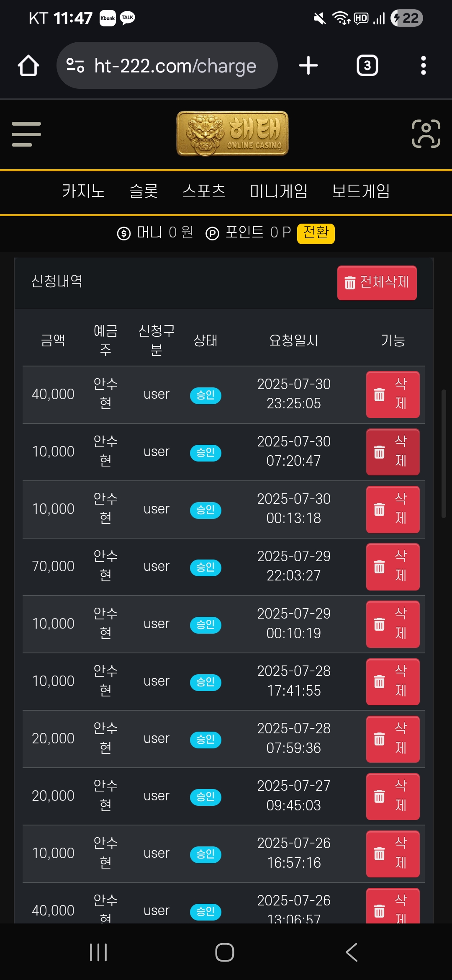The image size is (452, 980).
Task: Select the 슬롯 menu tab
Action: point(144,191)
